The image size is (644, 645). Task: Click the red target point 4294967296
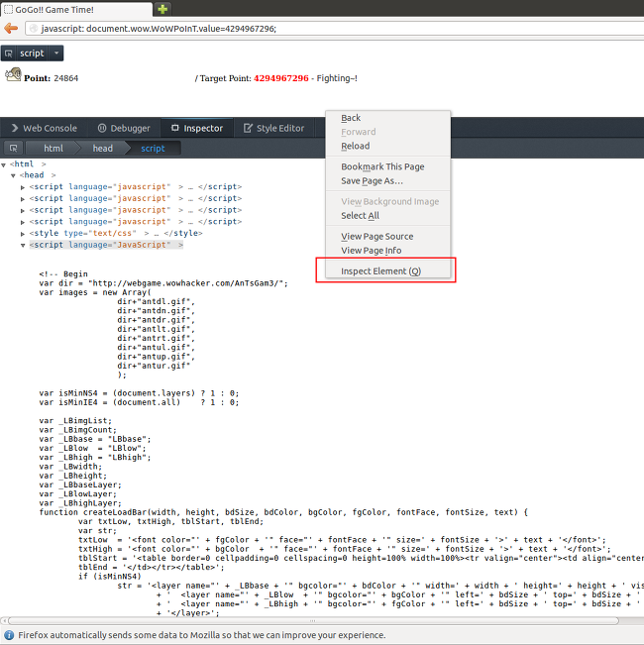pyautogui.click(x=280, y=78)
